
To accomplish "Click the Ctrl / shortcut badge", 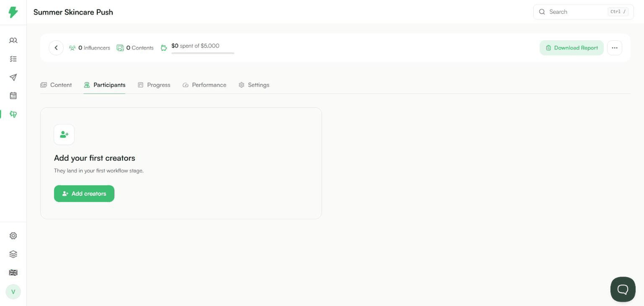I will point(618,12).
